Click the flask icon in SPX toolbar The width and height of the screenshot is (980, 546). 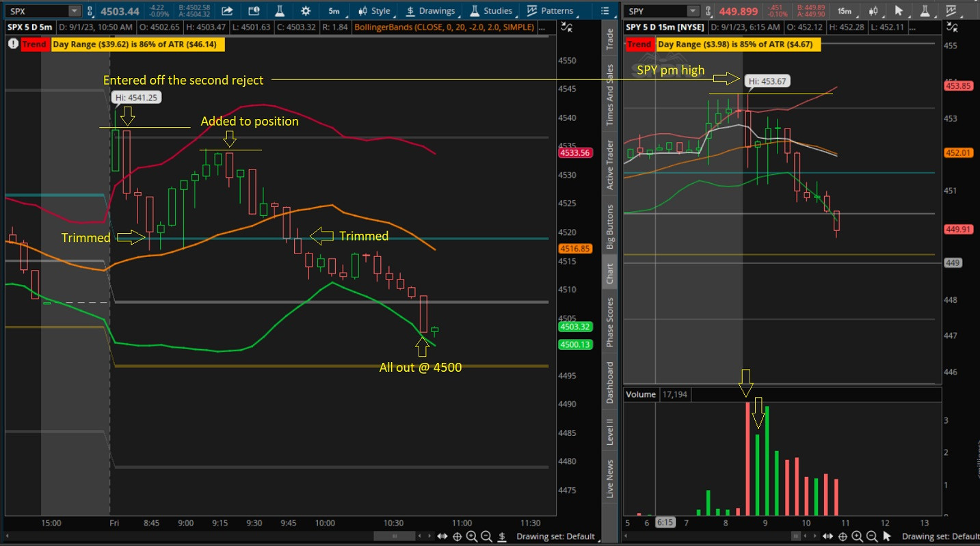point(279,11)
